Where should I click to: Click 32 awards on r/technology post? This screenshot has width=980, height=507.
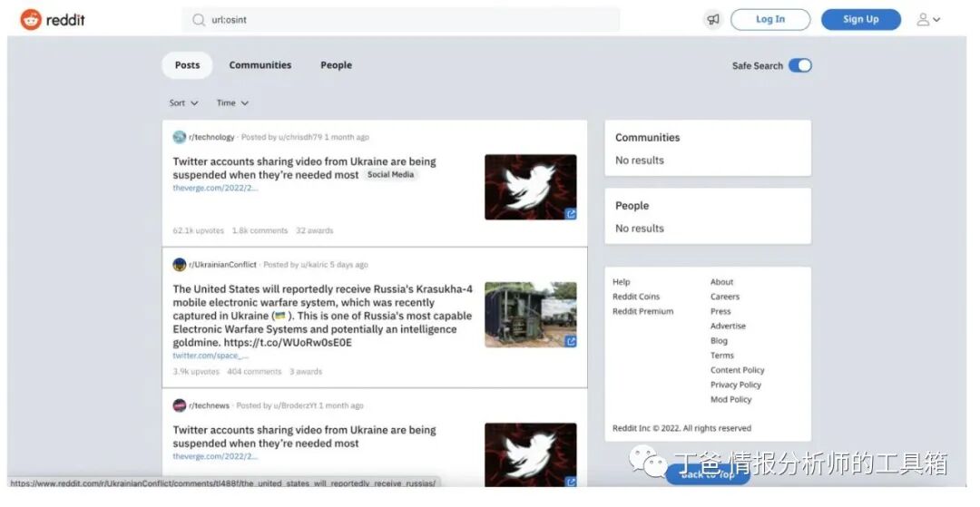[x=314, y=230]
